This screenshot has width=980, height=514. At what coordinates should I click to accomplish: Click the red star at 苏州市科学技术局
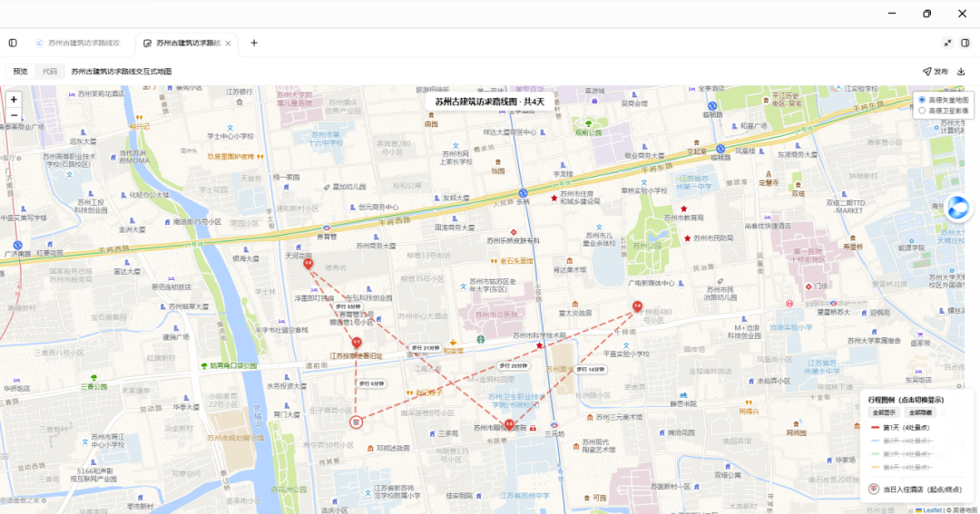click(539, 345)
